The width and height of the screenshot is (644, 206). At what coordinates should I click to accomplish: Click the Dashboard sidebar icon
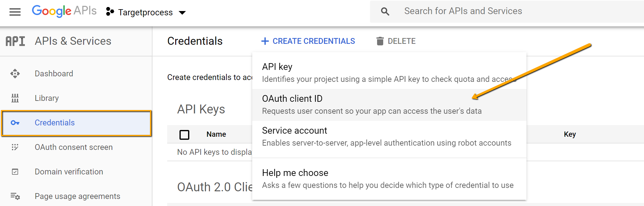tap(15, 74)
